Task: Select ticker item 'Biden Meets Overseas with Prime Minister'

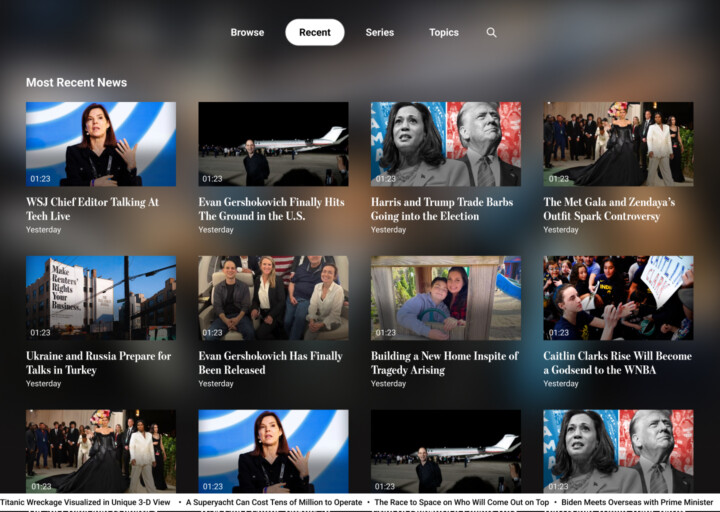Action: (637, 502)
